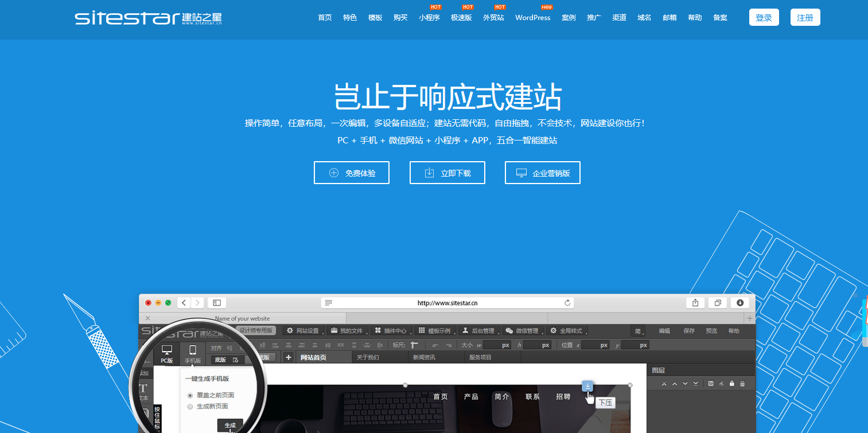Open the 备案 nav link
868x433 pixels.
click(x=720, y=18)
